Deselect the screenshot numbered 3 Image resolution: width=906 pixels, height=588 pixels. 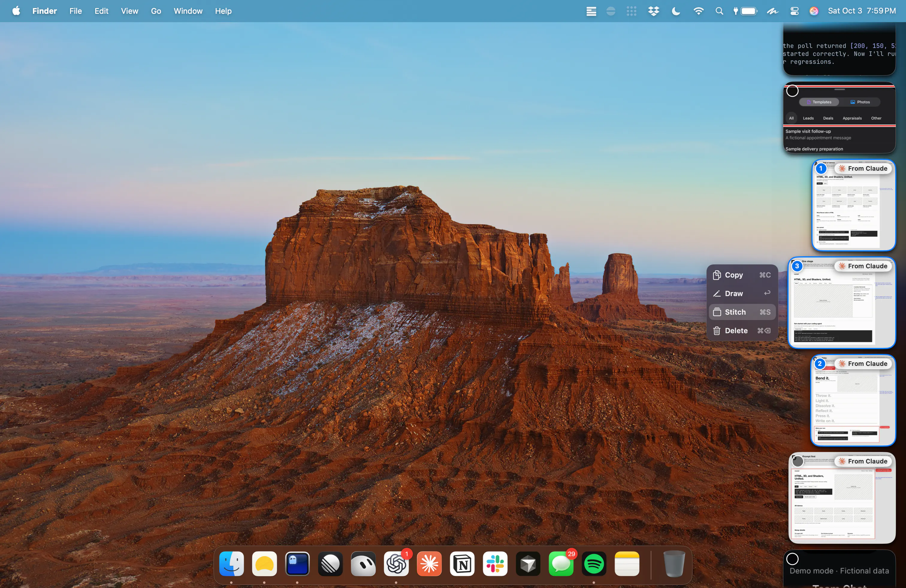[x=797, y=266]
